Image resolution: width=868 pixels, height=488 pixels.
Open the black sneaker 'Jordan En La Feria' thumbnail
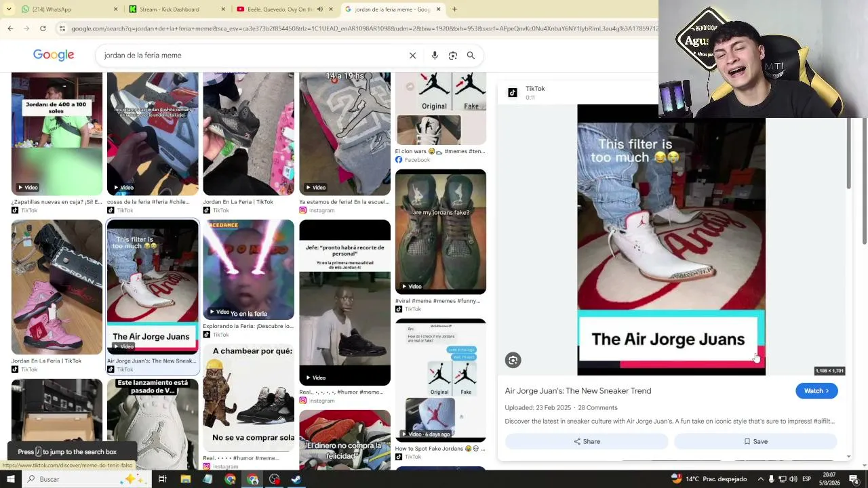(x=248, y=134)
